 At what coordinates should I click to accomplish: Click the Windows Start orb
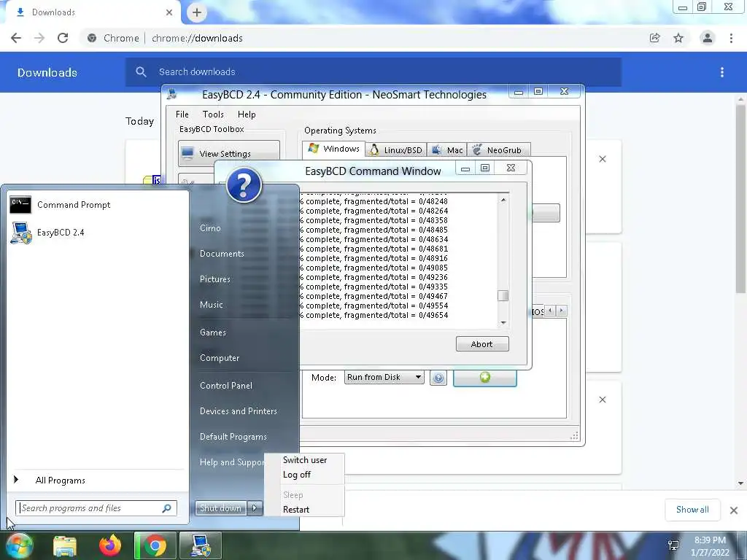tap(19, 545)
